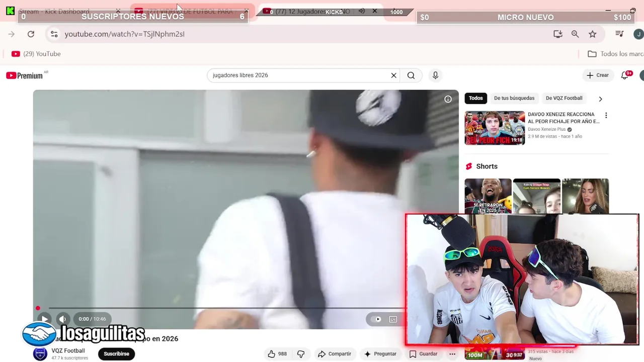Click the red playhead scrubber
This screenshot has height=362, width=644.
(x=38, y=308)
